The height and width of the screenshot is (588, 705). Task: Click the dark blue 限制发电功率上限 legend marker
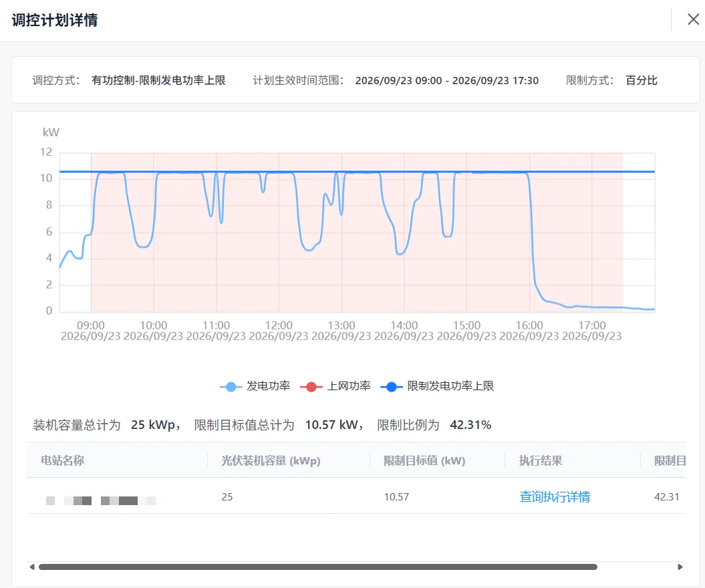tap(392, 387)
